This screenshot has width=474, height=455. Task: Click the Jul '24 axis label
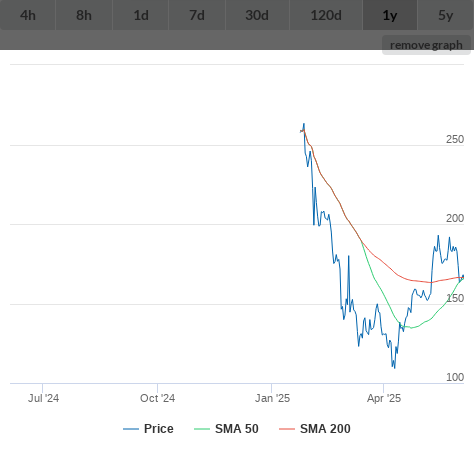43,398
